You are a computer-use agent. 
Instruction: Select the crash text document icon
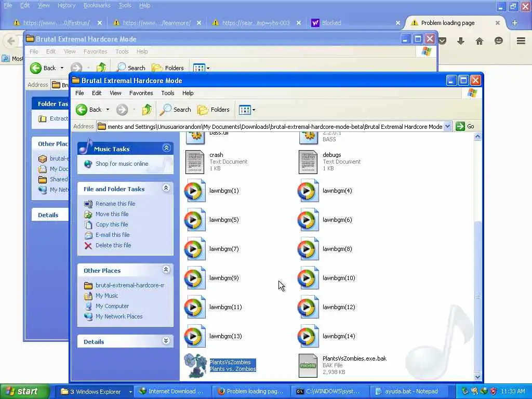195,162
